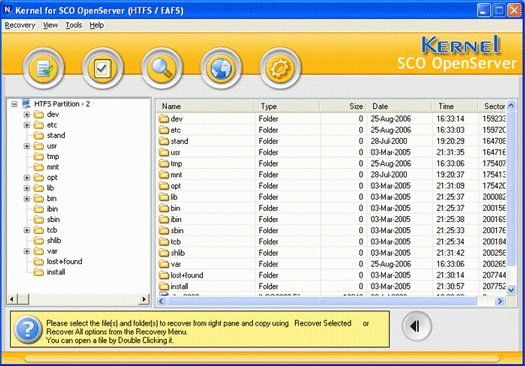Viewport: 525px width, 366px height.
Task: Click the file list scroll down arrow
Action: coord(511,290)
